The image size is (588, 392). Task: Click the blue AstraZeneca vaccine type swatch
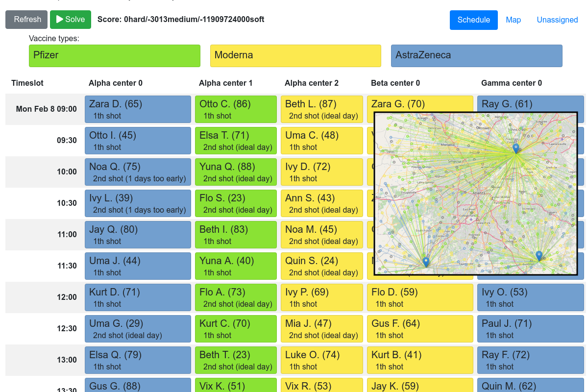pyautogui.click(x=476, y=55)
